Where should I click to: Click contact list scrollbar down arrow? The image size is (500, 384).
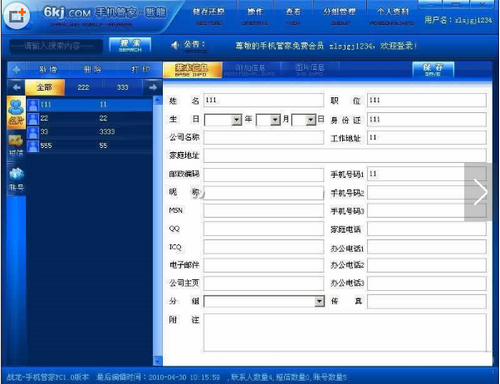point(158,361)
